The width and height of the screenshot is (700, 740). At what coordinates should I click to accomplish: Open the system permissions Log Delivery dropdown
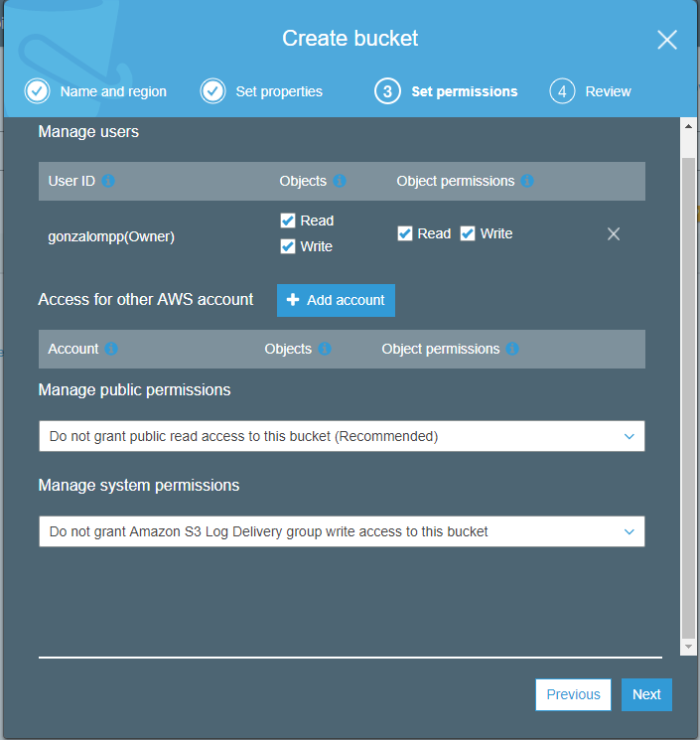342,531
